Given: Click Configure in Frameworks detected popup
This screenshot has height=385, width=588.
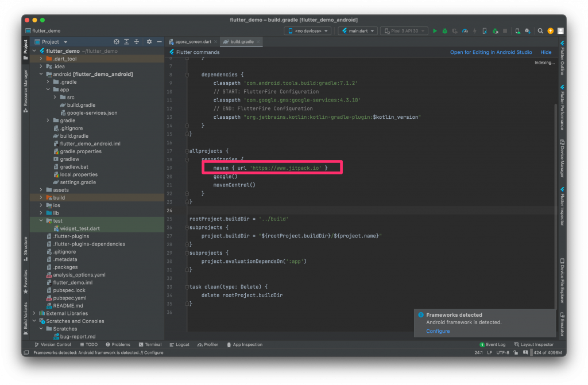Looking at the screenshot, I should click(438, 331).
